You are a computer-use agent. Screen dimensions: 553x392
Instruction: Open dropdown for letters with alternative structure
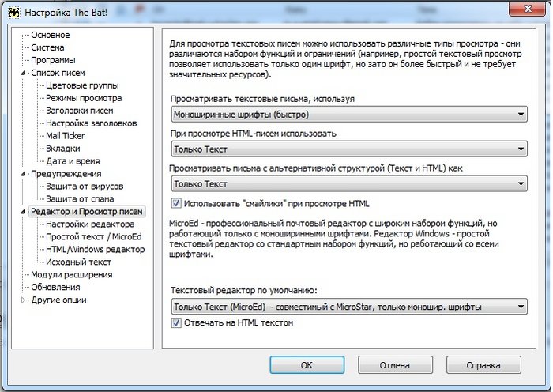tap(349, 184)
